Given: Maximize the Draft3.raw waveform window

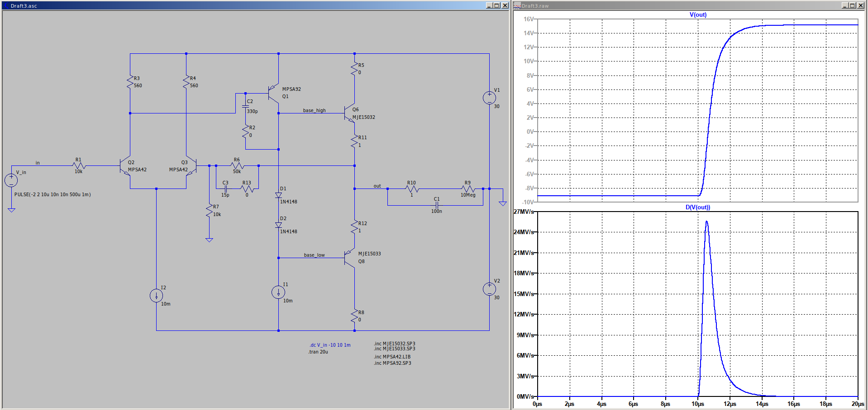Looking at the screenshot, I should click(x=852, y=5).
